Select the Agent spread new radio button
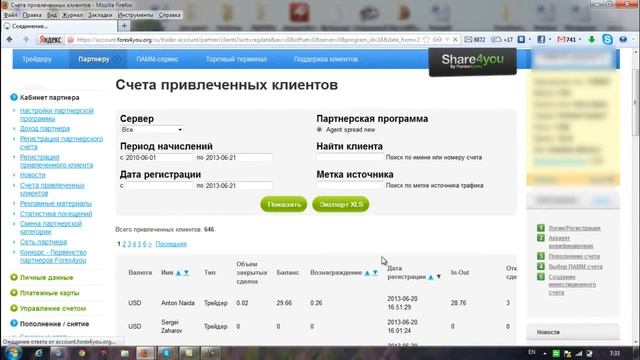The image size is (640, 360). click(x=319, y=130)
